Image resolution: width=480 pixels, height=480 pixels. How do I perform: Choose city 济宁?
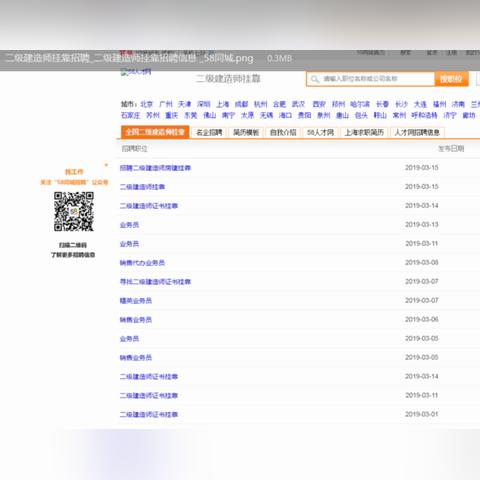tap(450, 115)
